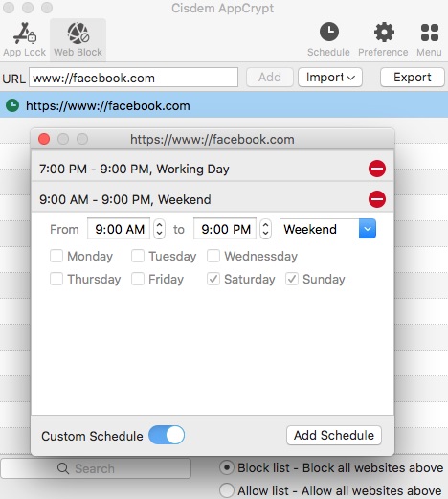Image resolution: width=448 pixels, height=499 pixels.
Task: Open the Schedule clock icon
Action: point(329,32)
